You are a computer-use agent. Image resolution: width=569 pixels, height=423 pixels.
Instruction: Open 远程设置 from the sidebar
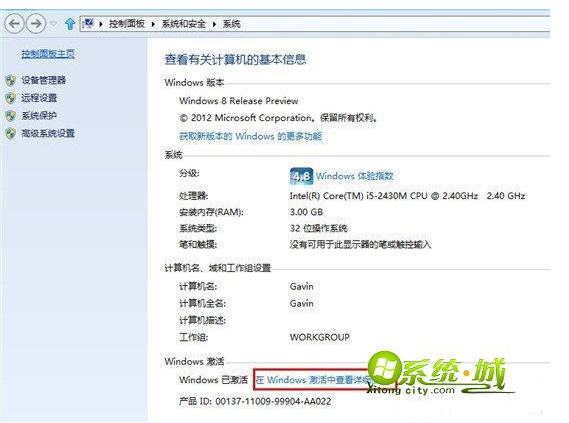coord(39,98)
